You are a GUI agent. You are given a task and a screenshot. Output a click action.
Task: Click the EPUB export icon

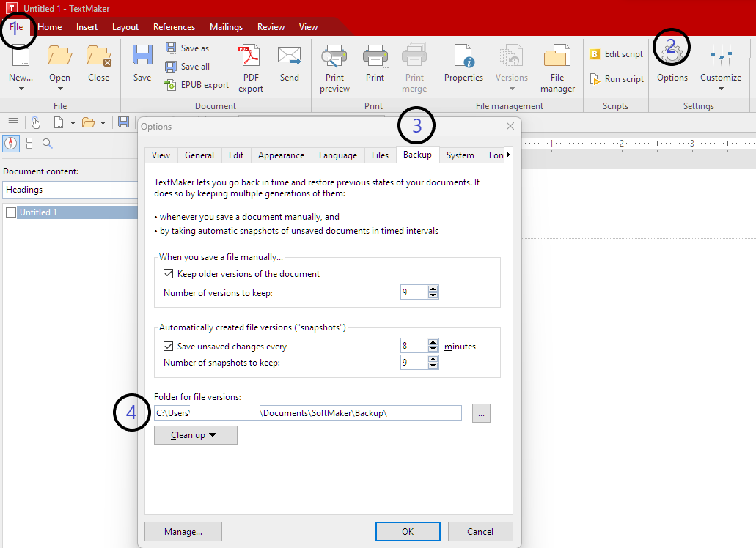171,85
